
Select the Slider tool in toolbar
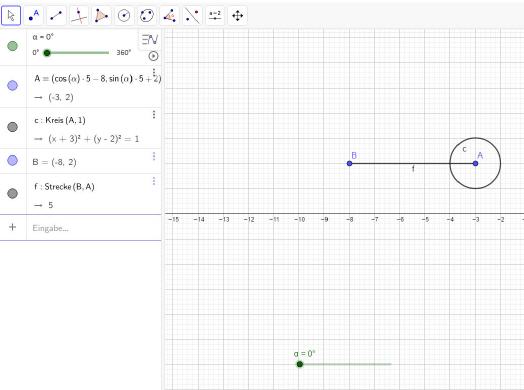tap(215, 15)
